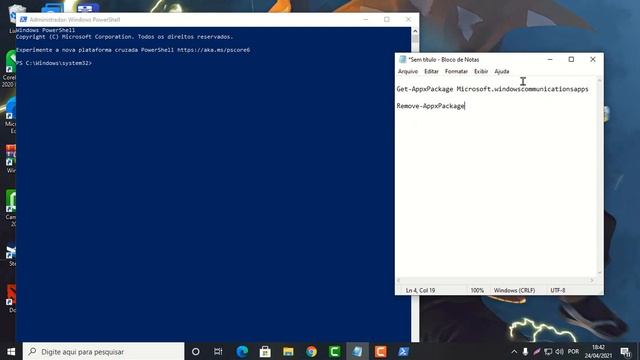Open the Exibir menu in Notepad
This screenshot has width=640, height=360.
[481, 71]
